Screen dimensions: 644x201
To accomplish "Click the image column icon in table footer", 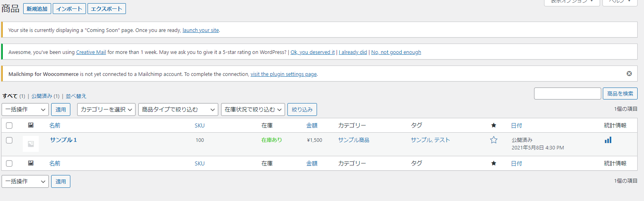I will pos(31,163).
